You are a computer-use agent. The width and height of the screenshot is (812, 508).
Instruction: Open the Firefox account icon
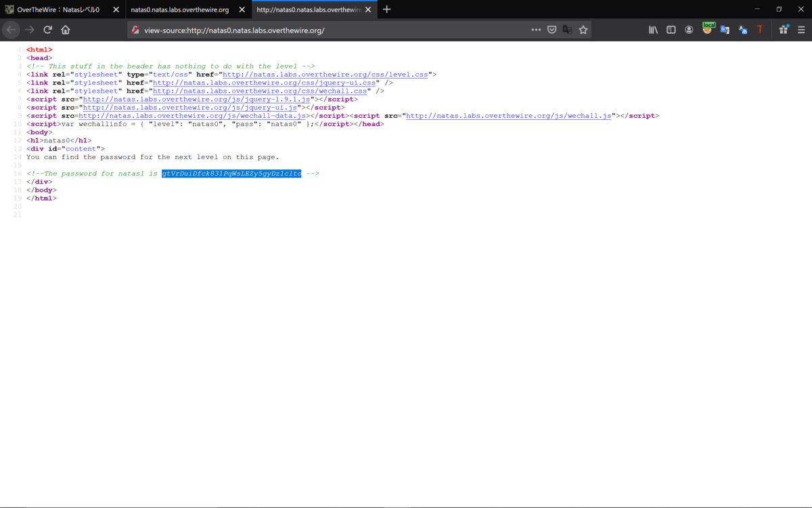point(689,30)
